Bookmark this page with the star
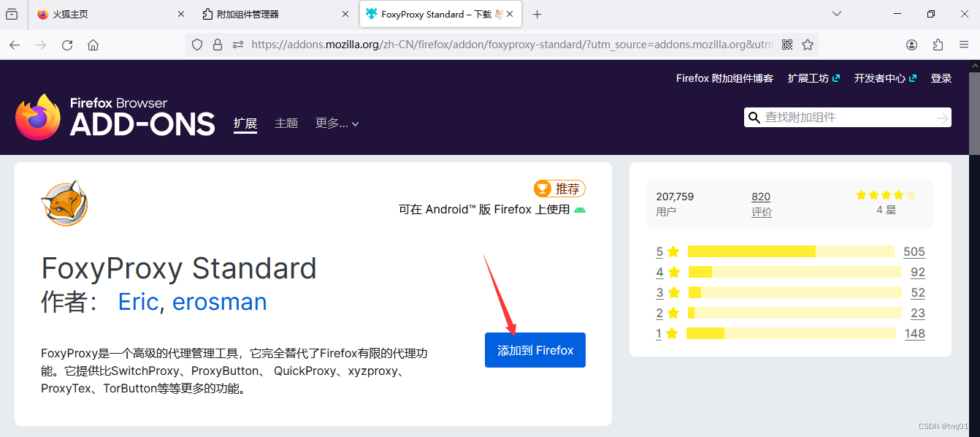 (x=808, y=45)
